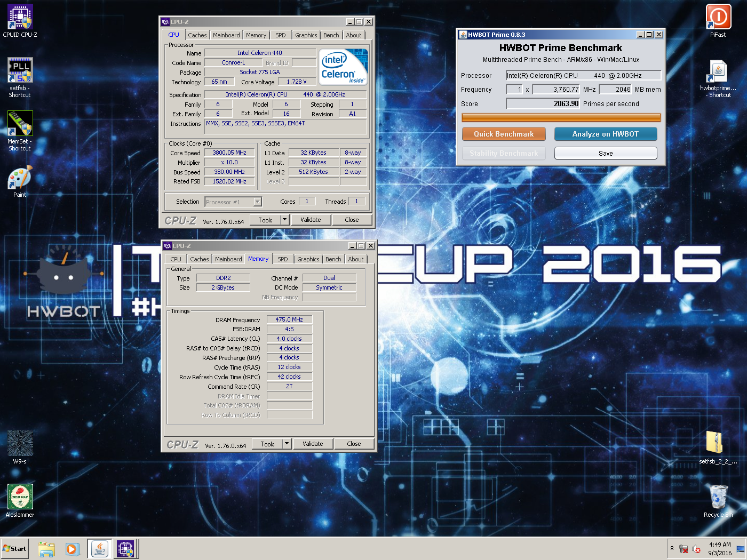Click Tools button in bottom CPU-Z
747x560 pixels.
[x=267, y=444]
